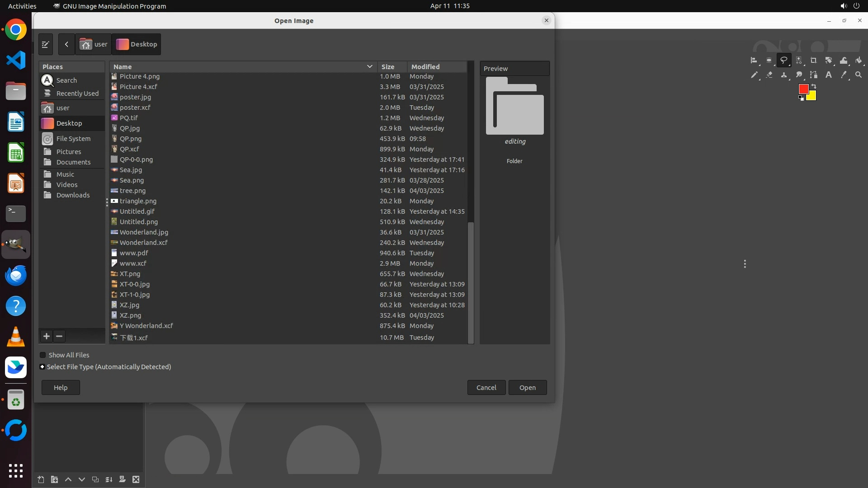Click the new layer group icon

[x=54, y=479]
